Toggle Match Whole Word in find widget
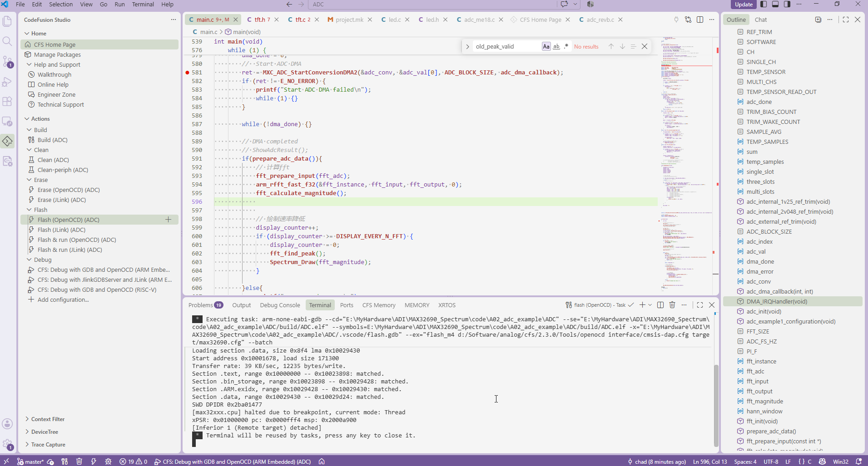Viewport: 868px width, 466px height. point(556,46)
